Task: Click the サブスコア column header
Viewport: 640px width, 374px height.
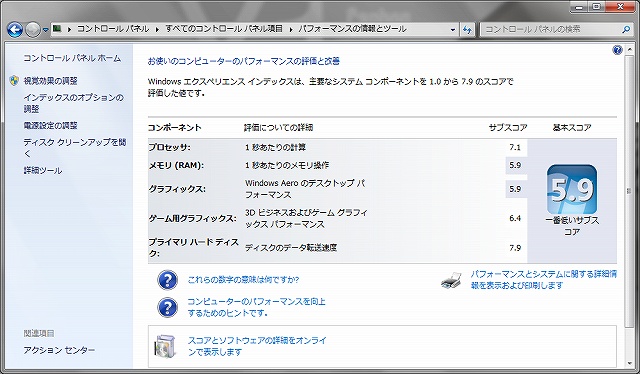Action: tap(508, 127)
